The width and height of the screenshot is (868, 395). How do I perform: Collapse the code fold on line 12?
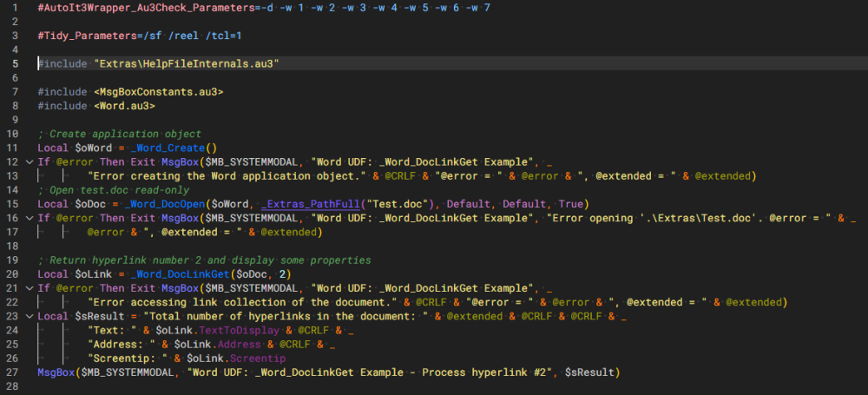tap(29, 162)
